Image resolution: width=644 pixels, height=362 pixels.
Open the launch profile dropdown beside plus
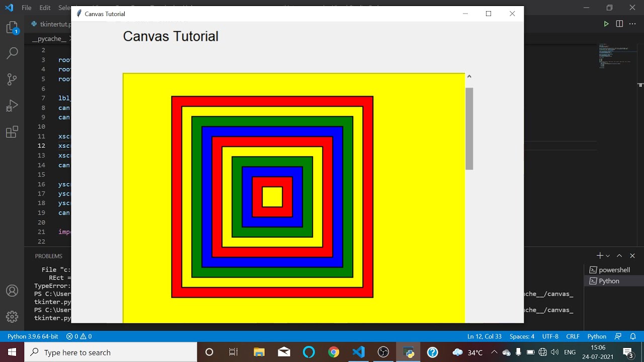(608, 256)
